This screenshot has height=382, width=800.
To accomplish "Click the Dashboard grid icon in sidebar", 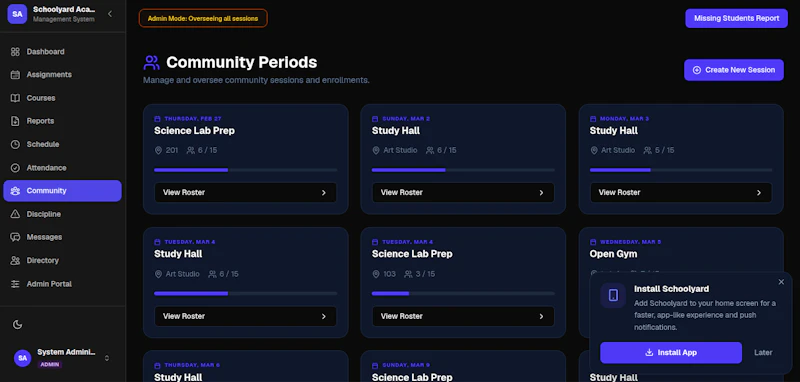I will click(15, 52).
